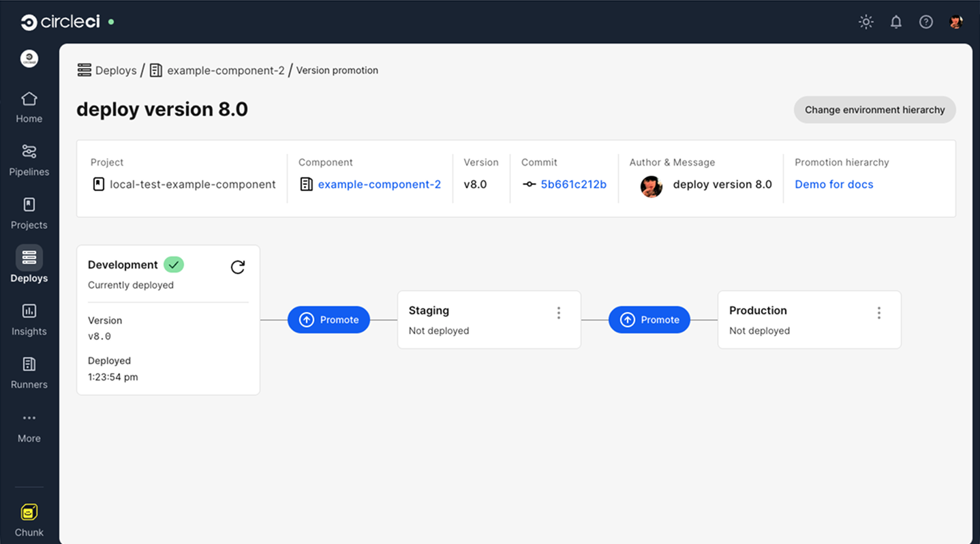Open the Home section in the sidebar

[x=29, y=106]
